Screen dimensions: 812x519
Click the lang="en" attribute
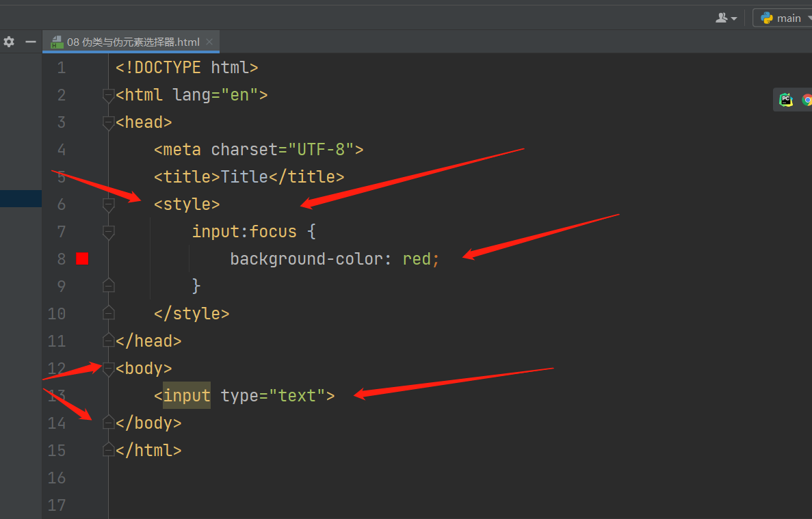point(215,95)
